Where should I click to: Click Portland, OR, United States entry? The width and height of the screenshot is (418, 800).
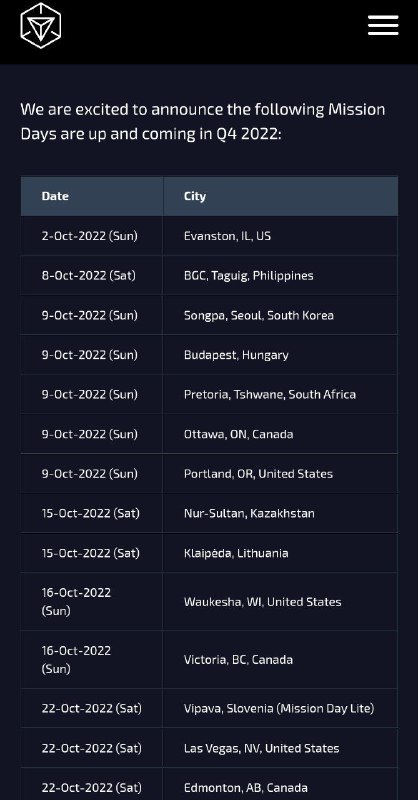258,473
